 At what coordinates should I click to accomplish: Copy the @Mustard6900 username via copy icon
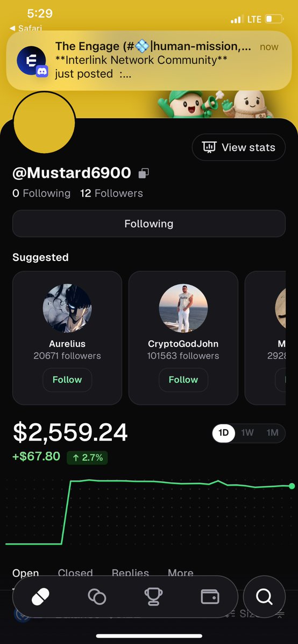[144, 173]
